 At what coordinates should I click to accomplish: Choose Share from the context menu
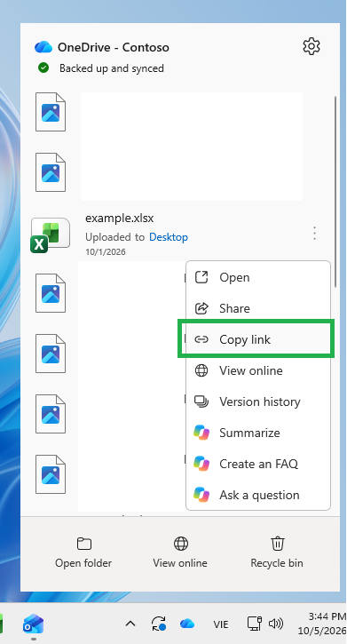click(258, 308)
